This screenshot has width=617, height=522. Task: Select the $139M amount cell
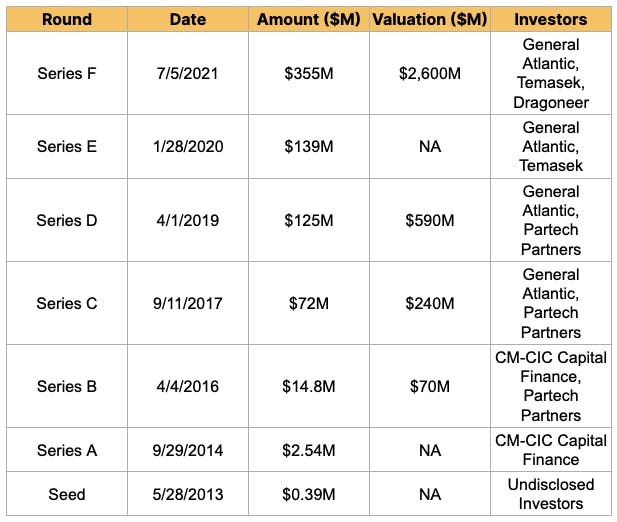tap(309, 146)
